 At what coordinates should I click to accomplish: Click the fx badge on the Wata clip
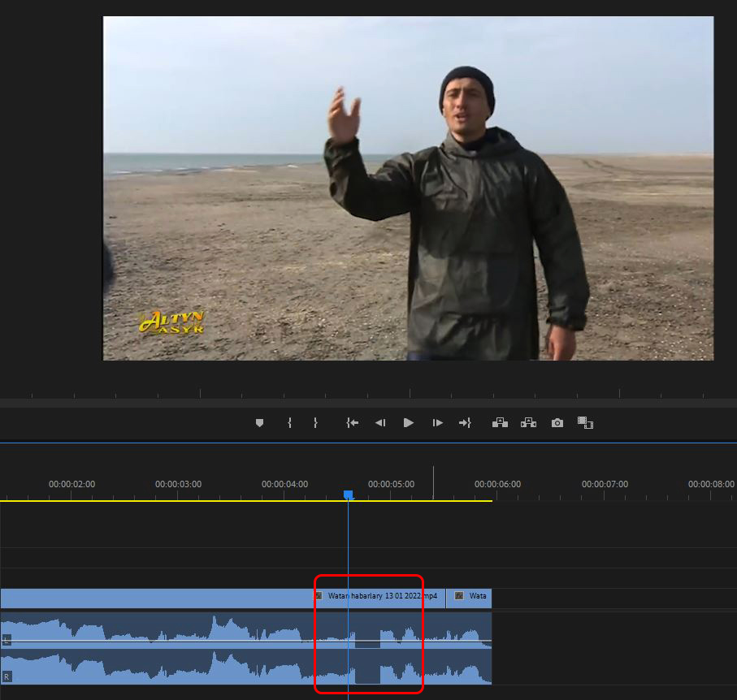coord(459,596)
